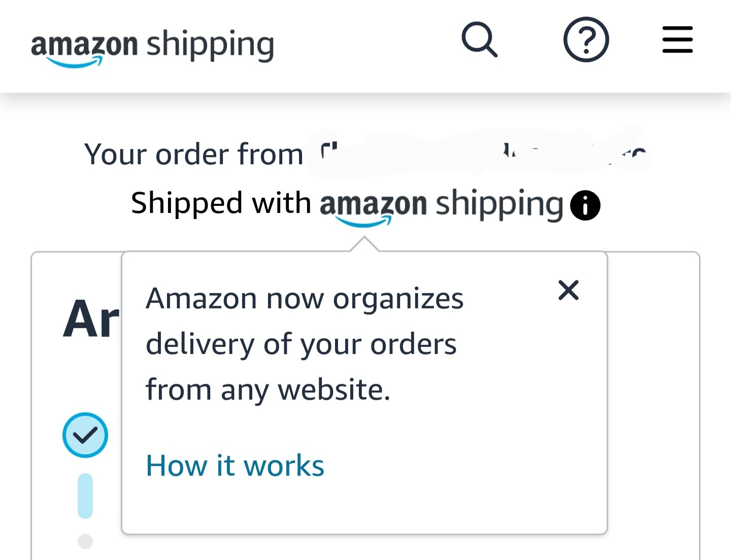Click the checkmark tracking status circle
Viewport: 731px width, 560px height.
tap(85, 435)
